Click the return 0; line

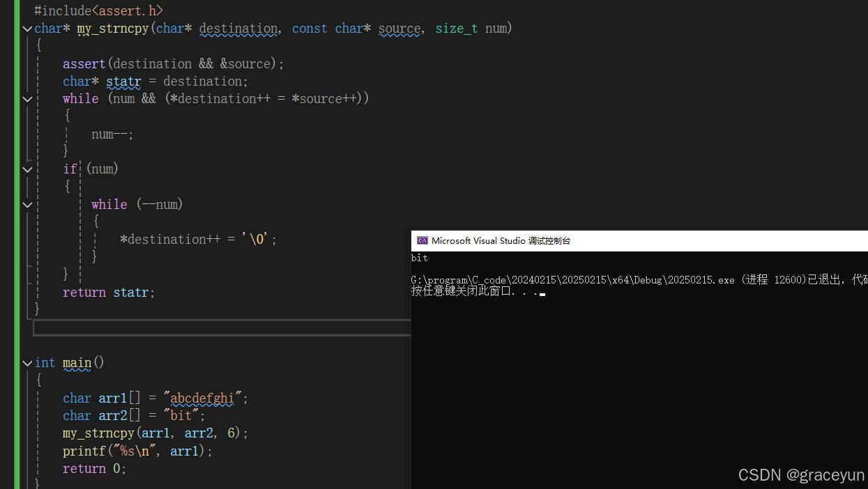[x=95, y=469]
